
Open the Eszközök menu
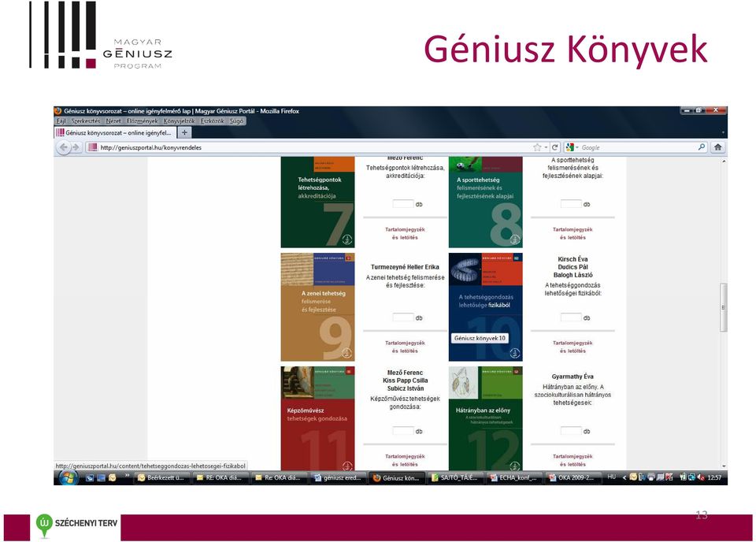coord(212,121)
